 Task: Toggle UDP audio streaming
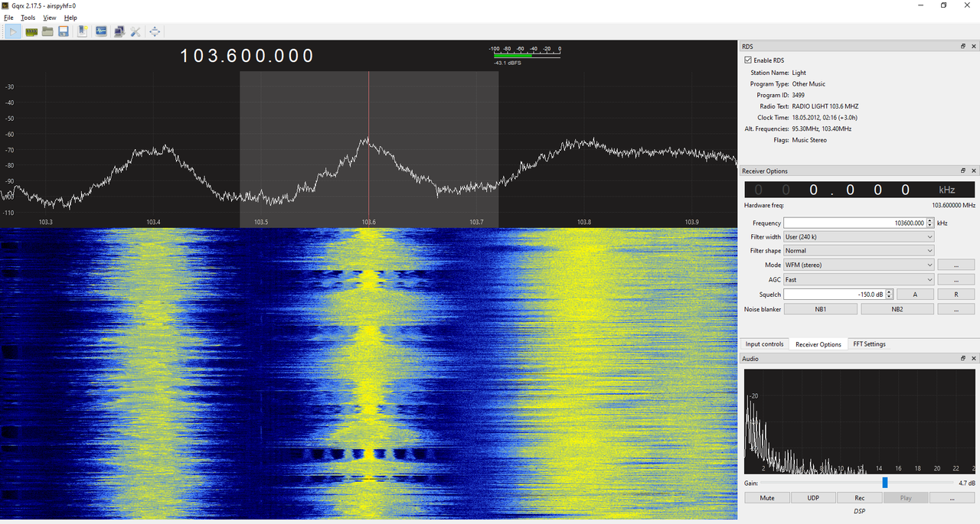[x=813, y=498]
